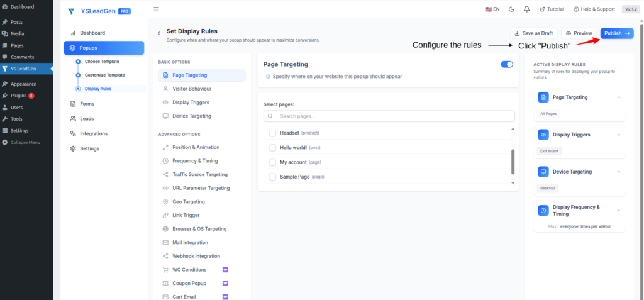Collapse Display Triggers rule card
The height and width of the screenshot is (300, 644).
pos(619,135)
